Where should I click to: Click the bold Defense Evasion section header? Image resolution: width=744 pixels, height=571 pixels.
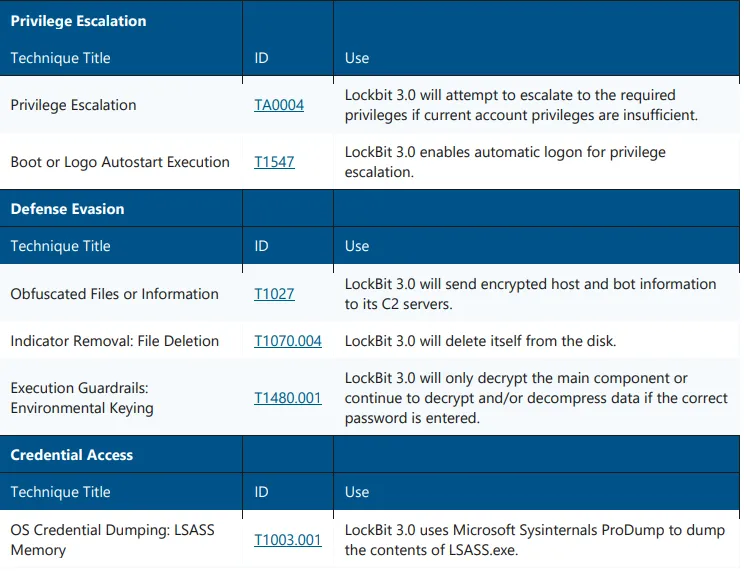point(67,209)
